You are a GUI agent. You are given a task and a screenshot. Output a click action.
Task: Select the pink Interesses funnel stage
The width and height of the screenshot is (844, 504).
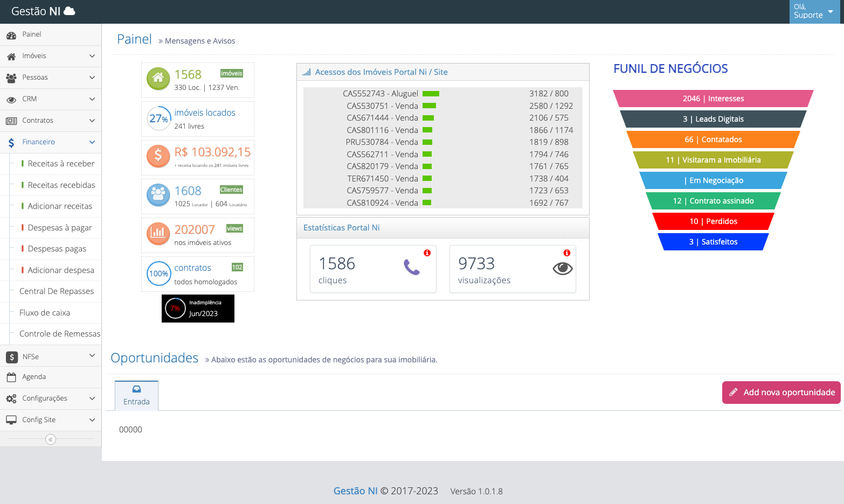(712, 99)
